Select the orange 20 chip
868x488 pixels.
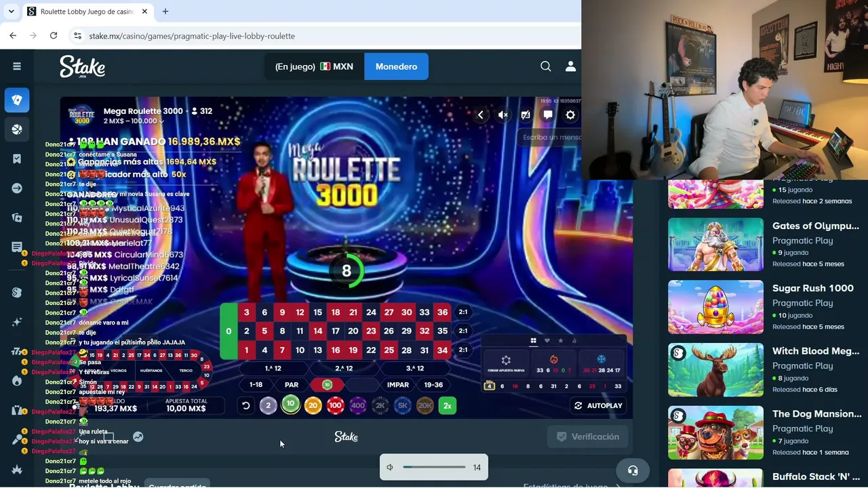coord(313,406)
